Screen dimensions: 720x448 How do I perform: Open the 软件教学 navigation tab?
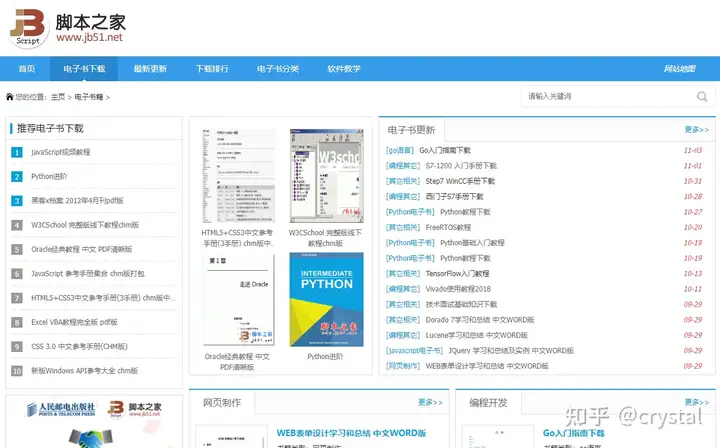point(344,69)
